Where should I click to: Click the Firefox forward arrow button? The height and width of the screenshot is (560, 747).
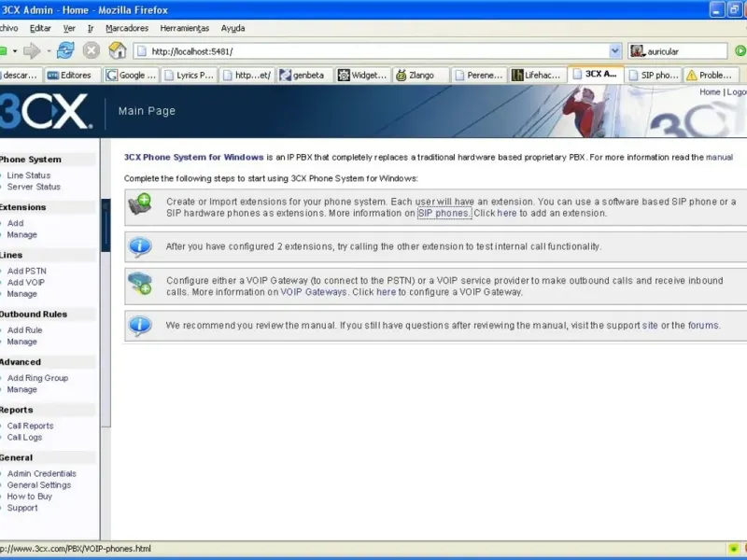(x=32, y=50)
